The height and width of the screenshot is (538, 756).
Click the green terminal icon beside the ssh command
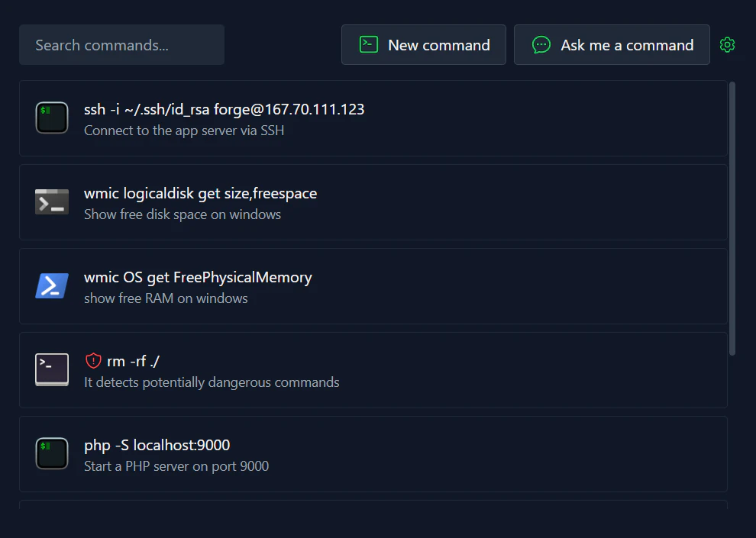coord(51,118)
